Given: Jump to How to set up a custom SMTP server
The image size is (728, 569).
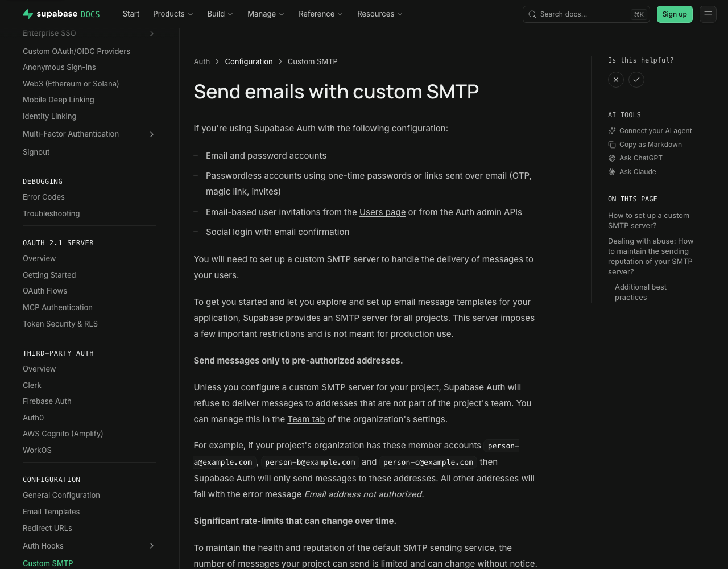Looking at the screenshot, I should coord(648,221).
